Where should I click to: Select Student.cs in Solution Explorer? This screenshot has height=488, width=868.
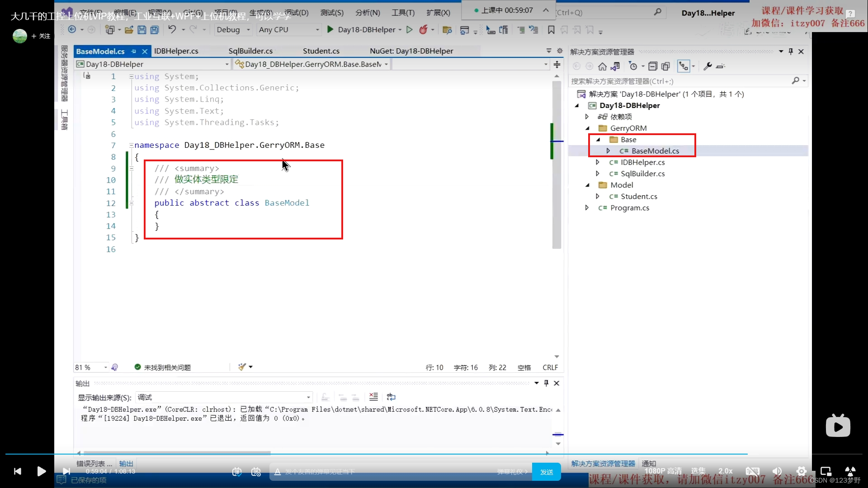pyautogui.click(x=639, y=197)
